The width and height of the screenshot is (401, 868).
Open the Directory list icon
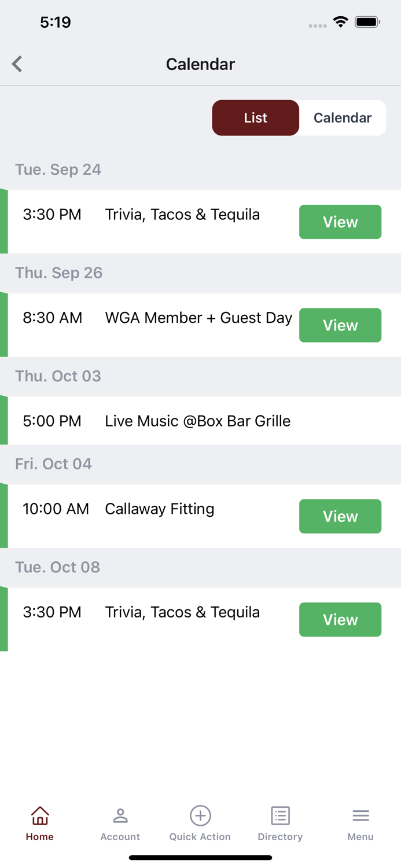point(281,815)
